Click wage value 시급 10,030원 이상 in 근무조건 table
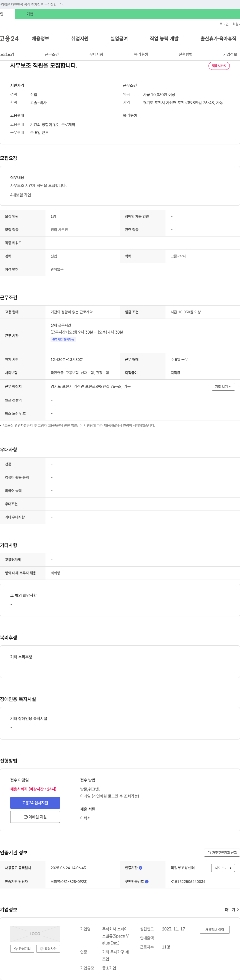This screenshot has width=240, height=980. (186, 312)
